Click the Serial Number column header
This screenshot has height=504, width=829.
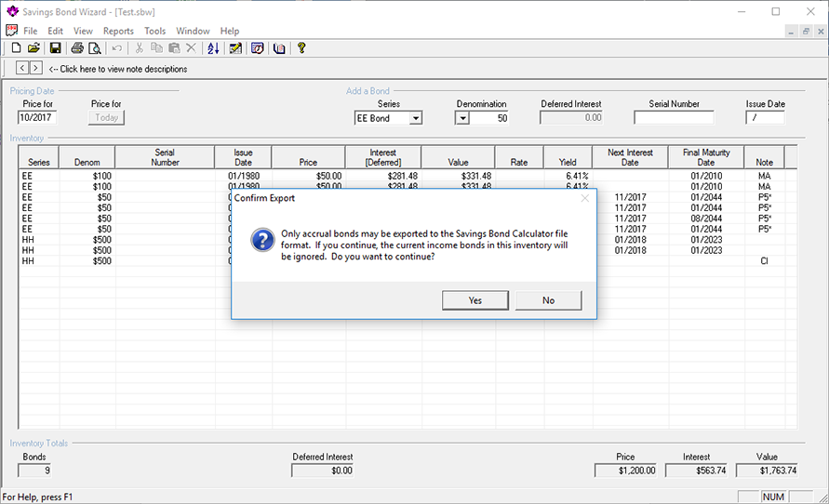pyautogui.click(x=165, y=157)
